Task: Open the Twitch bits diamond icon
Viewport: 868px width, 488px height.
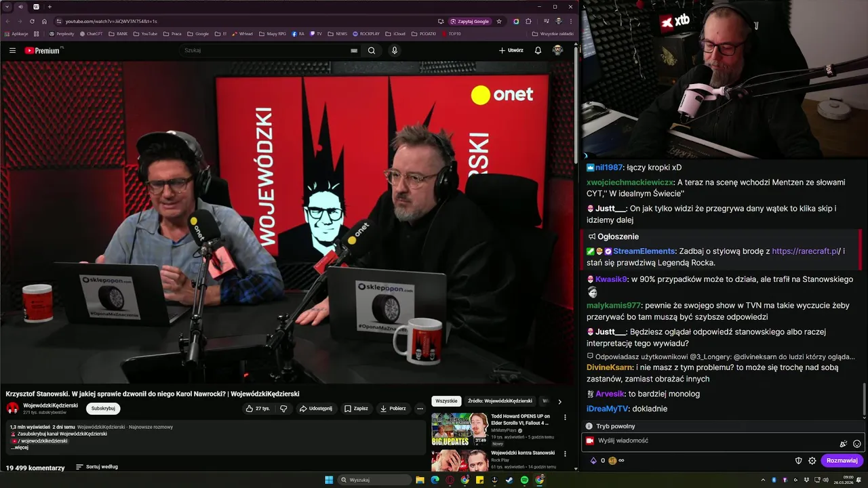Action: (593, 461)
